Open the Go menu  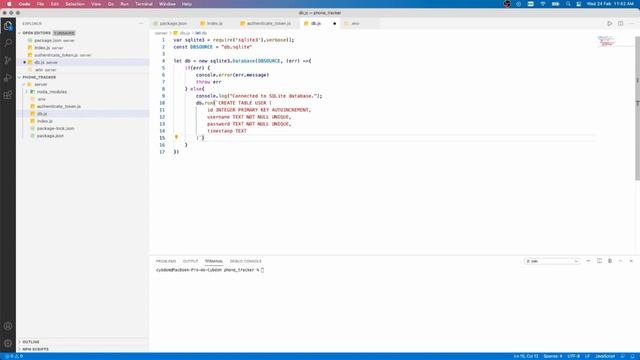point(111,4)
